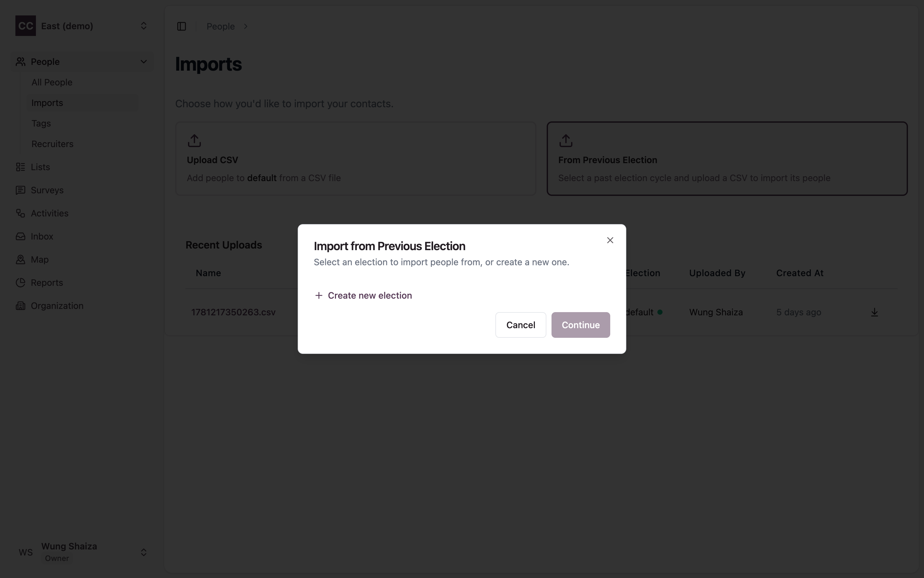Click the Continue button
924x578 pixels.
click(x=580, y=325)
